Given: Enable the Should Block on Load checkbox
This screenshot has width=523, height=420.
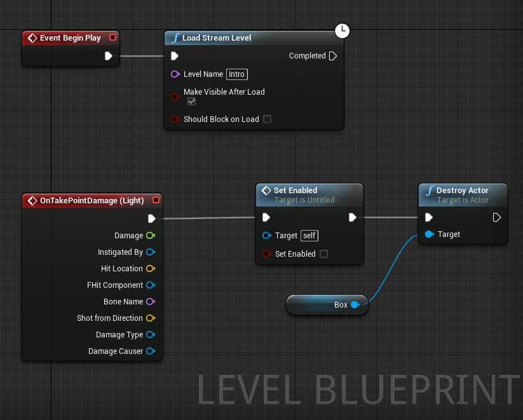Looking at the screenshot, I should (x=266, y=119).
